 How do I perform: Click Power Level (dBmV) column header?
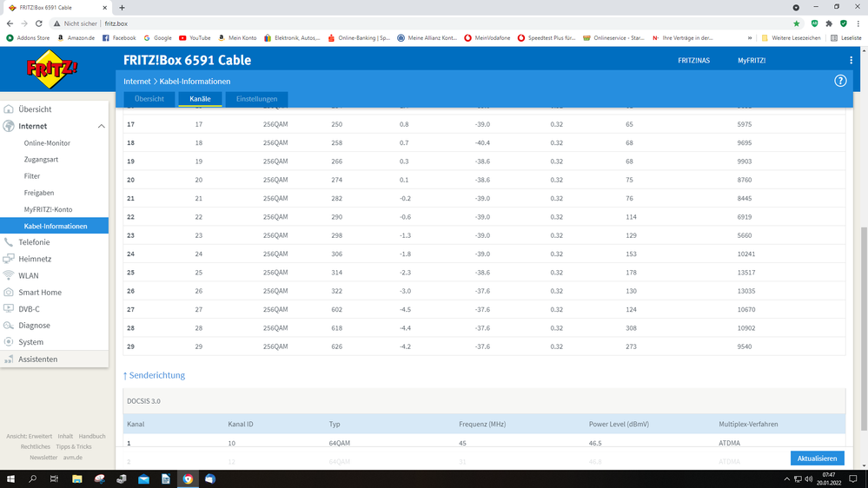point(619,424)
